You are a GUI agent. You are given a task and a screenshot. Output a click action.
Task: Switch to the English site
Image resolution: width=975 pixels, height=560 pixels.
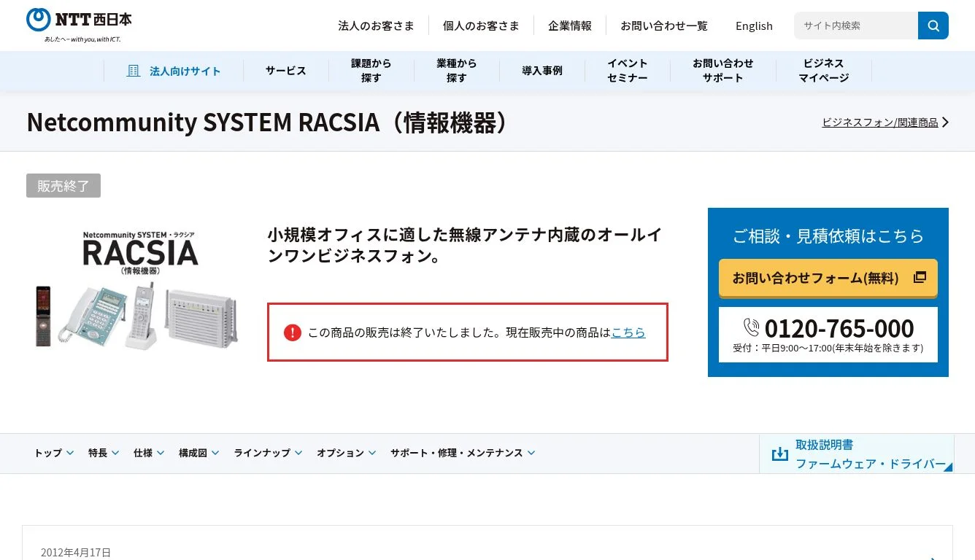point(754,26)
